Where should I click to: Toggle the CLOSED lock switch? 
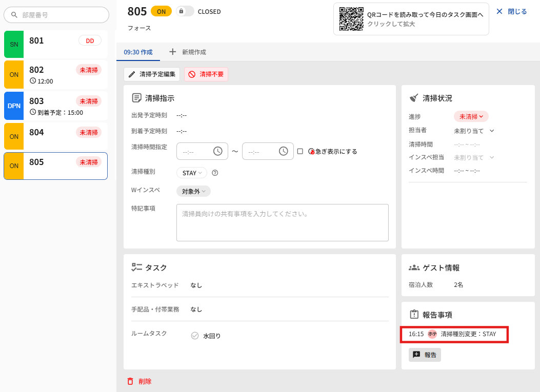click(185, 11)
